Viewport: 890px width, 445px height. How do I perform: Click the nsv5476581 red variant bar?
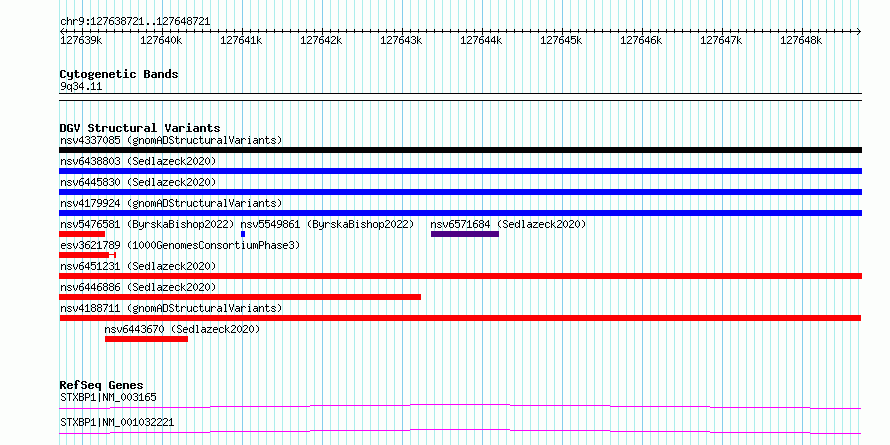click(x=82, y=234)
